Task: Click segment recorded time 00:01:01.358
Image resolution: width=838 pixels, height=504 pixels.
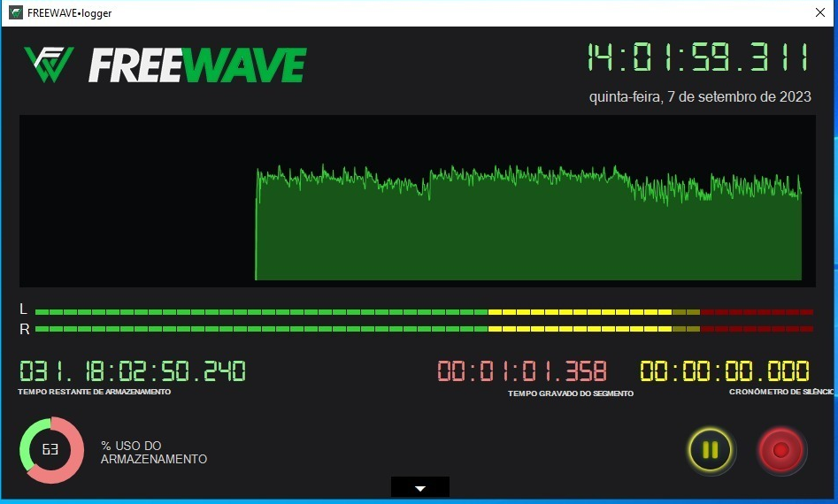Action: 522,371
